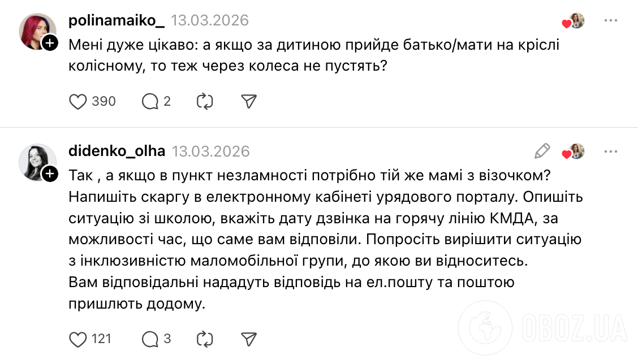Click the liked-by-author heart badge on didenko_olha's comment
This screenshot has height=364, width=638.
tap(570, 151)
